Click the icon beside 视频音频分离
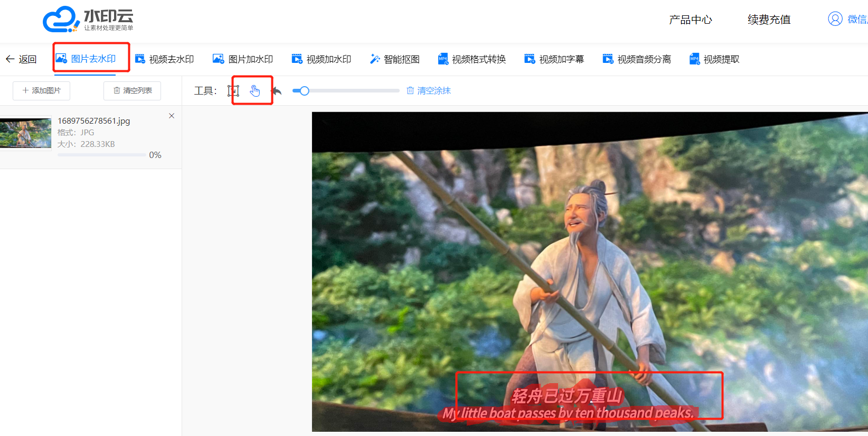868x436 pixels. click(x=608, y=59)
